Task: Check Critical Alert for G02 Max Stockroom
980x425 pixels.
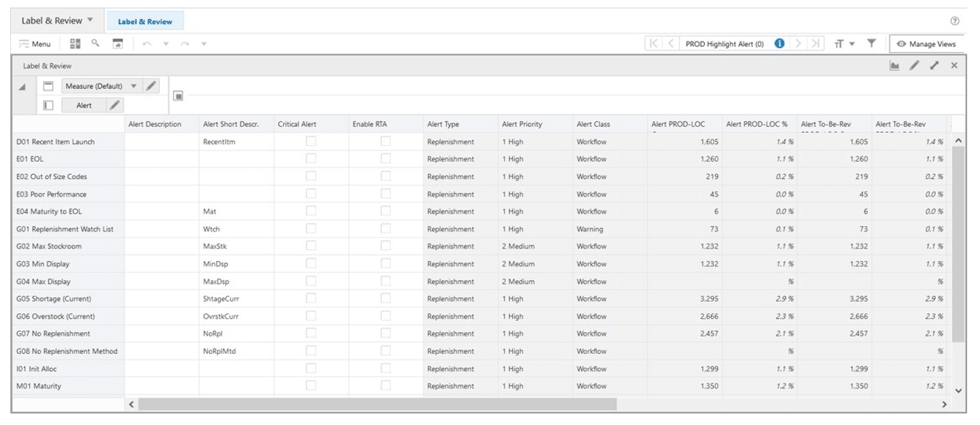Action: pyautogui.click(x=311, y=246)
